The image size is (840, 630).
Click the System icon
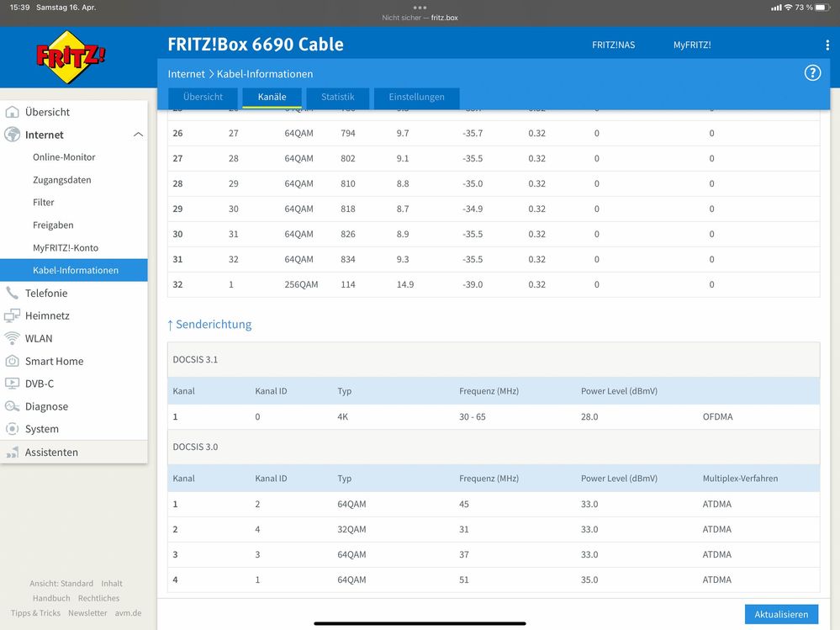tap(12, 429)
